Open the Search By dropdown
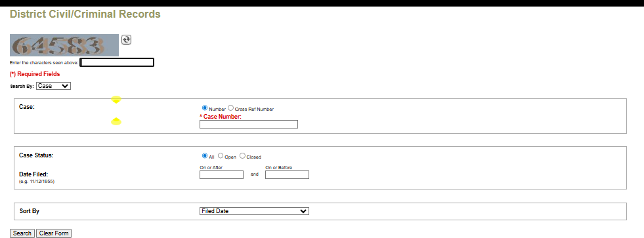 [x=53, y=86]
